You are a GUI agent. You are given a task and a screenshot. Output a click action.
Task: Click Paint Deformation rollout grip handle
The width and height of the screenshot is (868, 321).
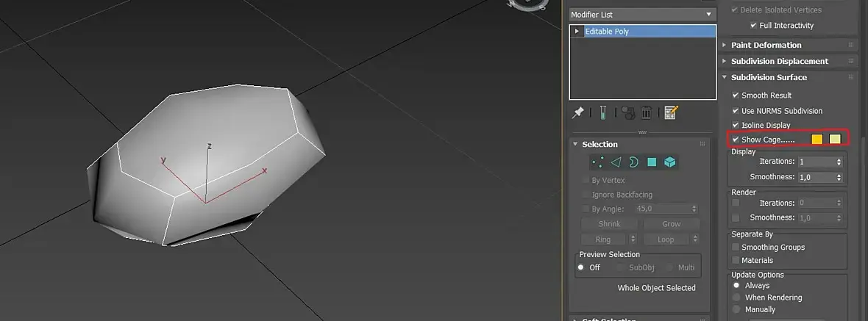point(851,46)
